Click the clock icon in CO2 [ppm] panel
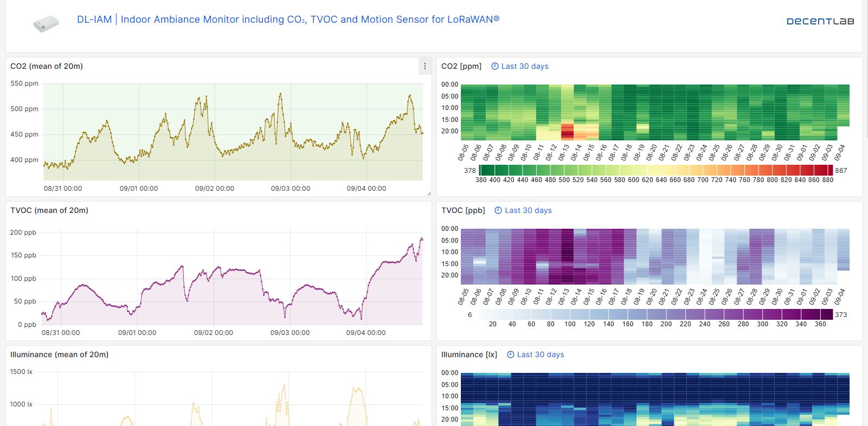Image resolution: width=868 pixels, height=426 pixels. click(494, 66)
